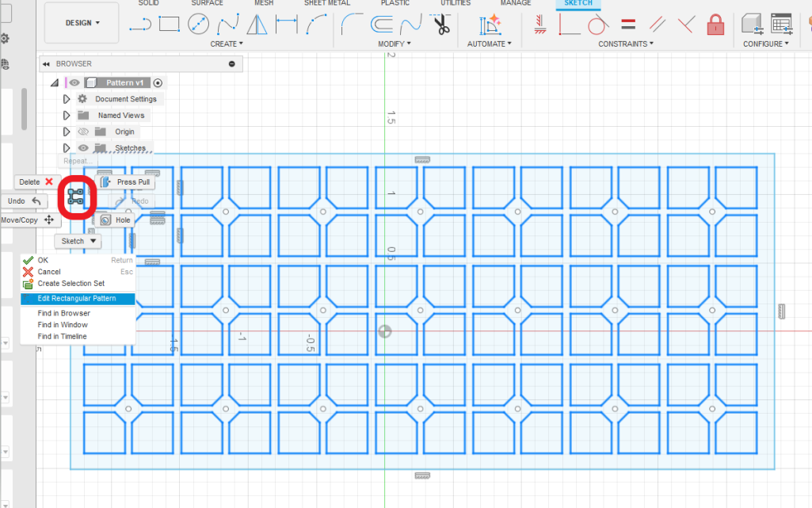Viewport: 812px width, 508px height.
Task: Expand the Sketches tree node
Action: tap(67, 148)
